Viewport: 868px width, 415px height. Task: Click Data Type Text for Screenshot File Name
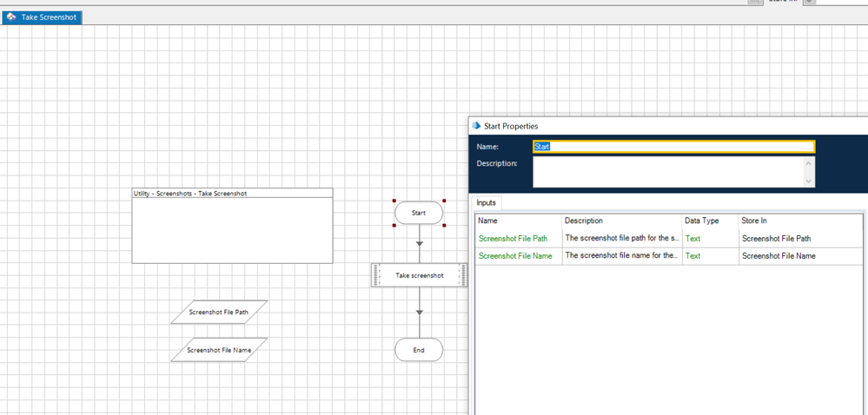pyautogui.click(x=692, y=256)
